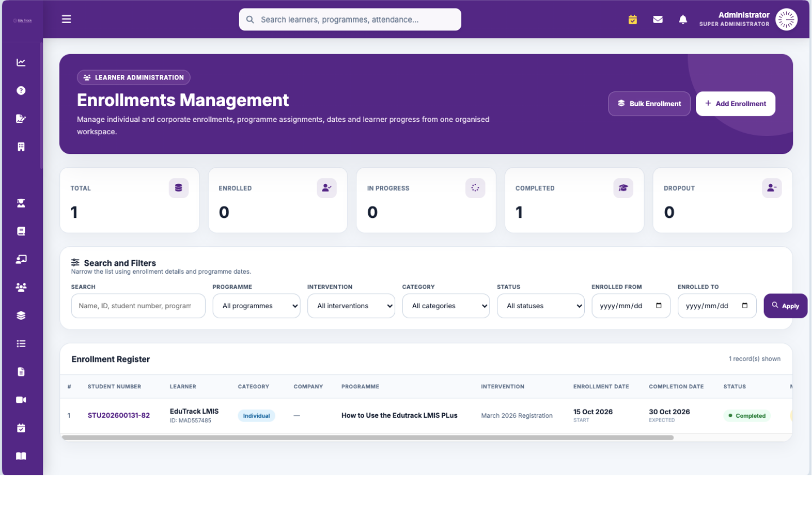Viewport: 812px width, 508px height.
Task: Click the question mark help sidebar icon
Action: click(x=21, y=91)
